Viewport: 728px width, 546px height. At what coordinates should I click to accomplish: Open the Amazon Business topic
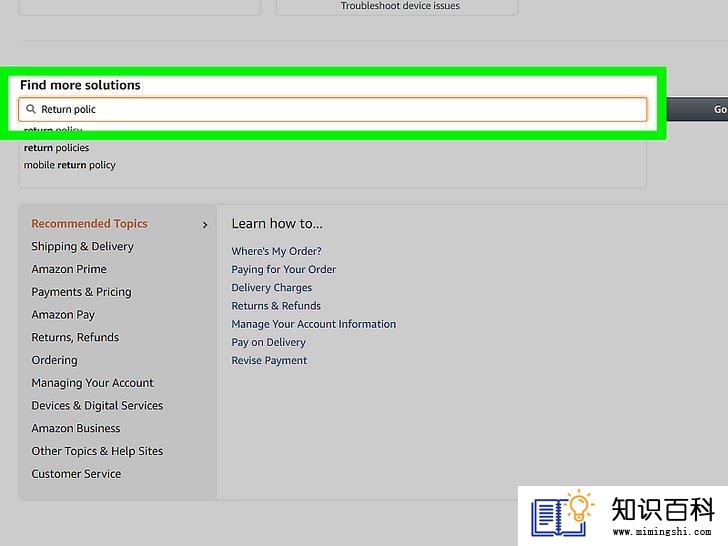point(76,429)
